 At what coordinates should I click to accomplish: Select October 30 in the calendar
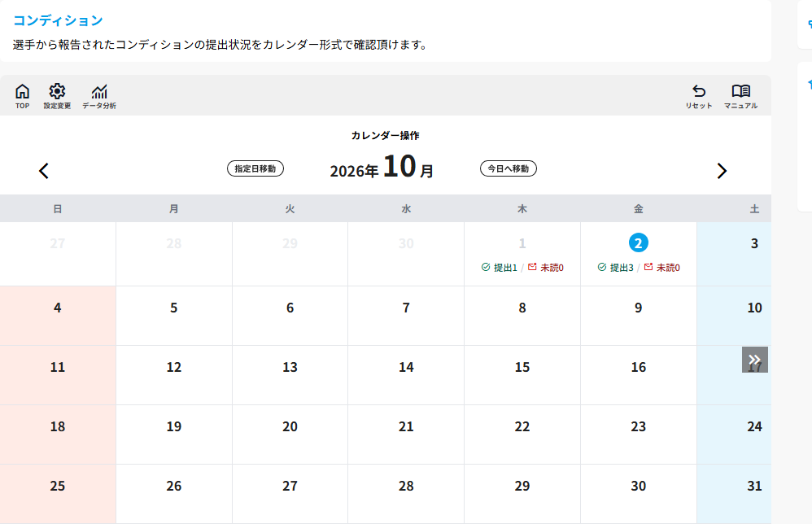click(x=639, y=487)
